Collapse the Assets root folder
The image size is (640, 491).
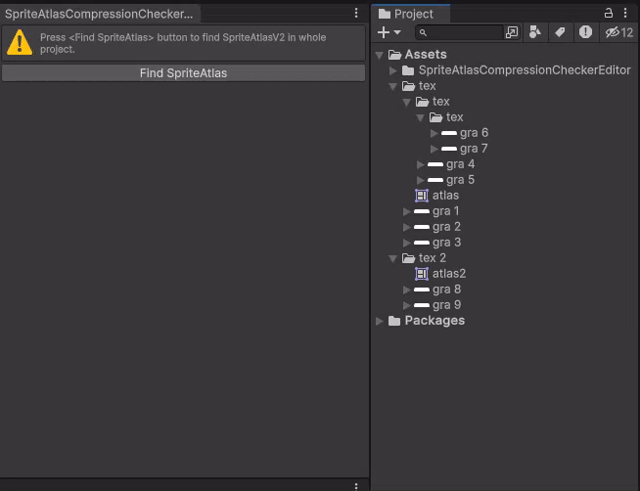(x=379, y=55)
